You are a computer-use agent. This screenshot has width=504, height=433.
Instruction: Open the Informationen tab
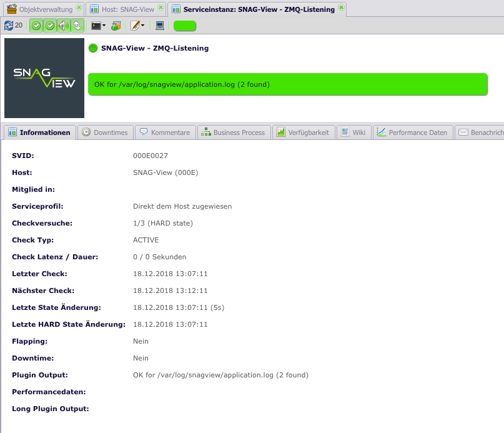pos(39,132)
